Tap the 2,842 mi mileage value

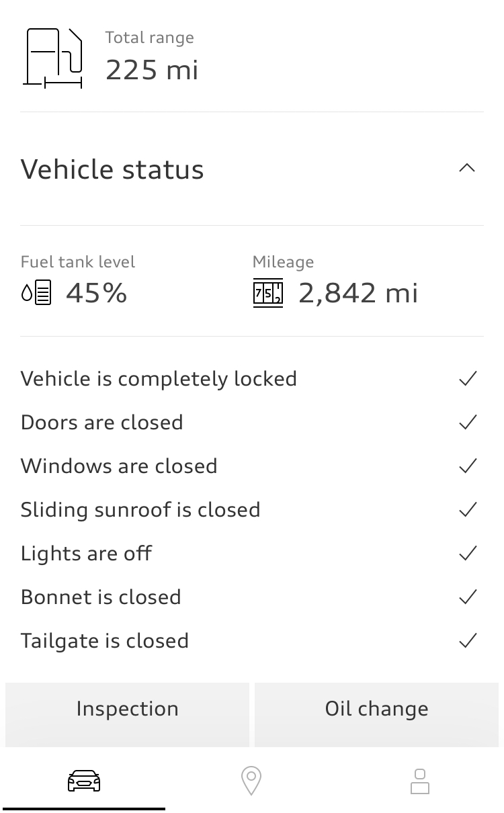pos(358,293)
